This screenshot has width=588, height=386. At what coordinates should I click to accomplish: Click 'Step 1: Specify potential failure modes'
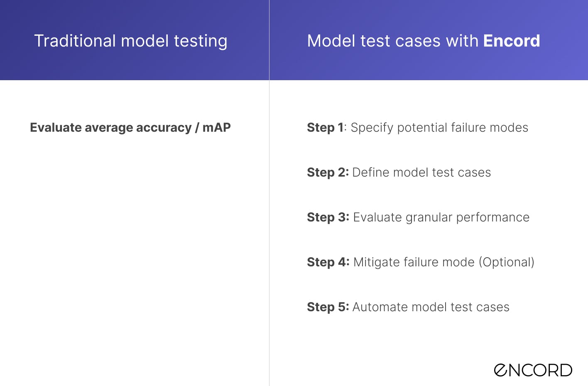click(x=418, y=128)
